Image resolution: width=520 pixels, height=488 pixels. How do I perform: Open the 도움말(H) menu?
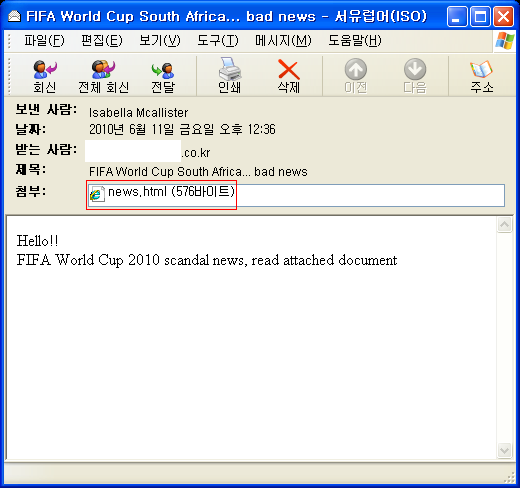pos(355,41)
